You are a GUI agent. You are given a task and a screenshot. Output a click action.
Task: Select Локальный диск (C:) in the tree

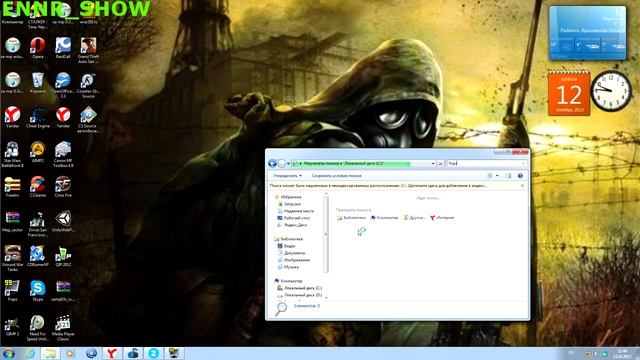303,288
